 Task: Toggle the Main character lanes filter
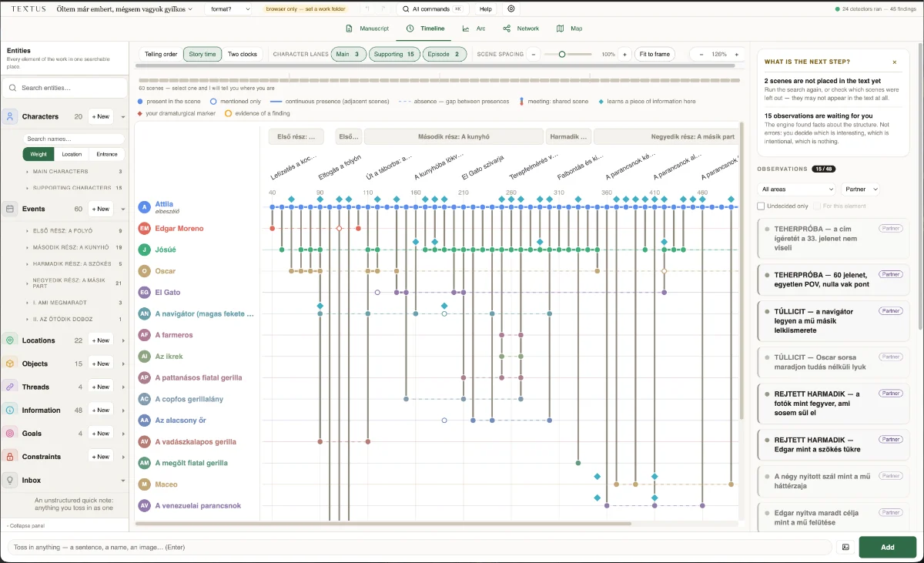point(348,55)
